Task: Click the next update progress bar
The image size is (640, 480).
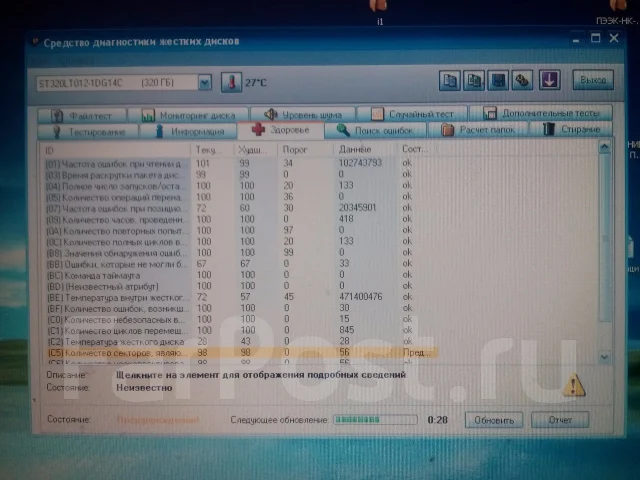Action: tap(376, 420)
